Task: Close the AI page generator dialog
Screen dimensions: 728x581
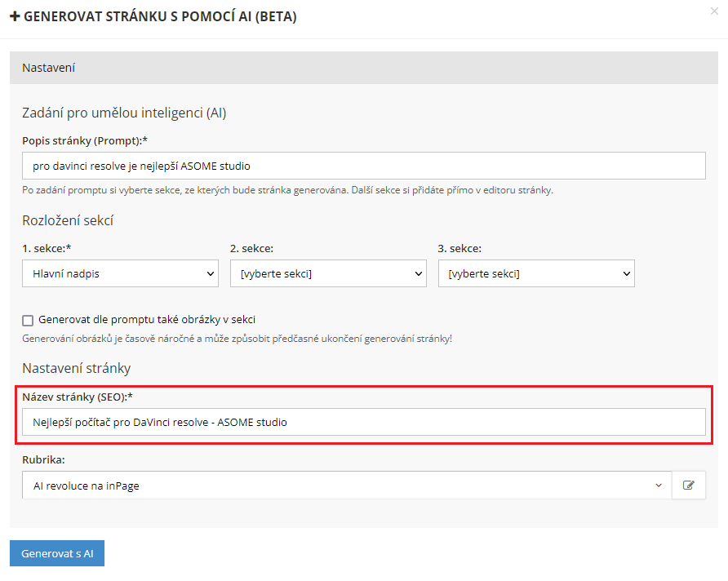Action: pyautogui.click(x=715, y=11)
